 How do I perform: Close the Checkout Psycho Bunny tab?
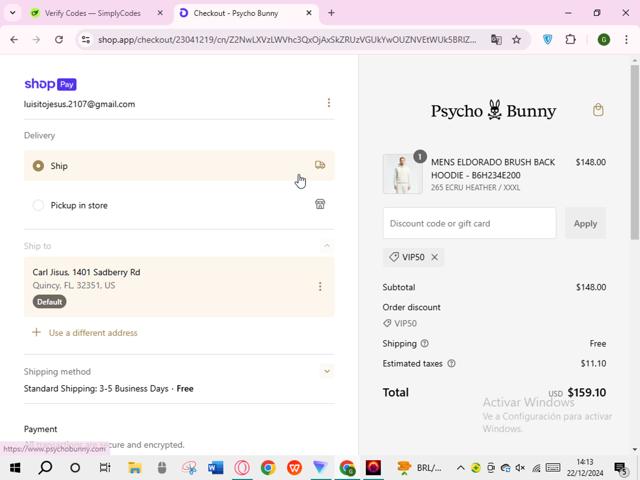pos(309,13)
